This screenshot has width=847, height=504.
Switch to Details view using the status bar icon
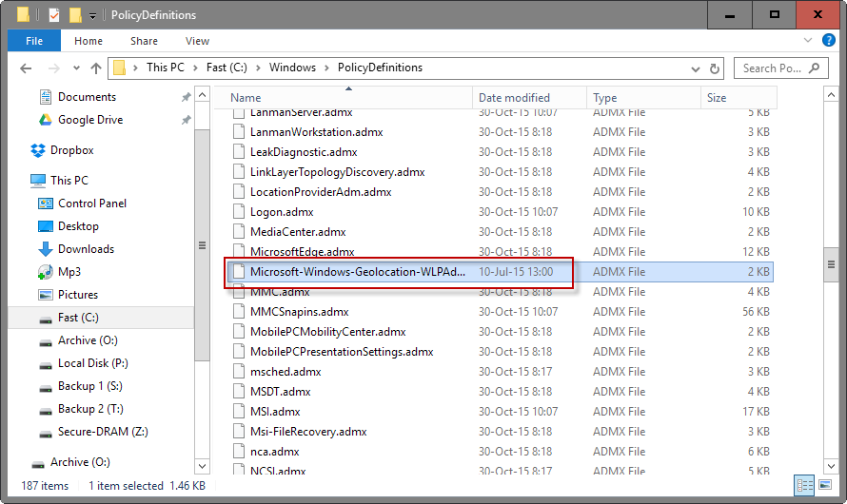point(804,485)
